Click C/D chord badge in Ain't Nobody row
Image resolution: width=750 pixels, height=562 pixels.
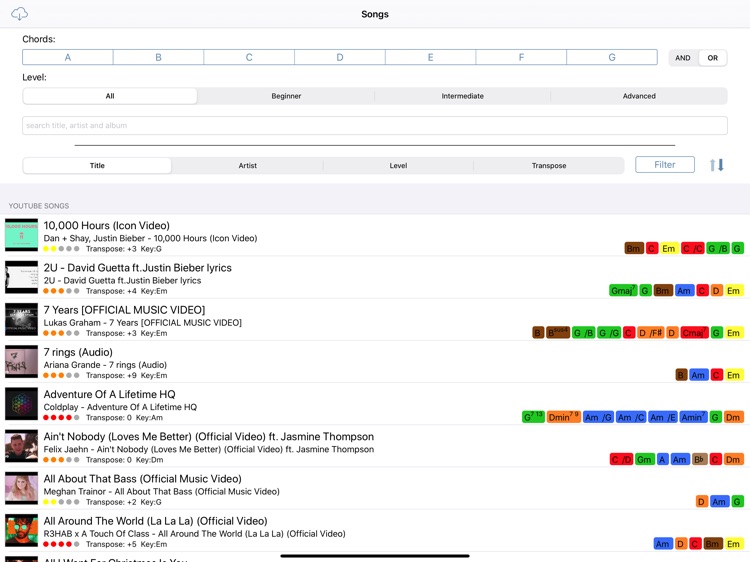coord(621,459)
